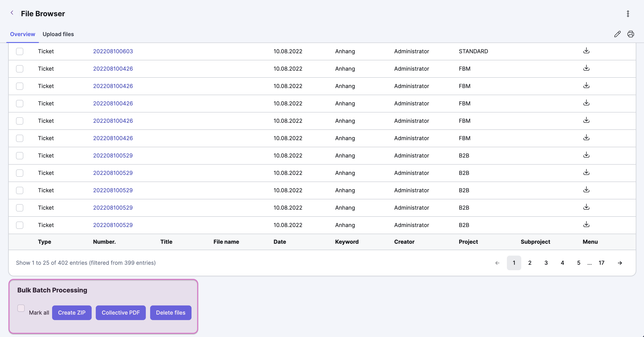Go to page 5

click(578, 263)
